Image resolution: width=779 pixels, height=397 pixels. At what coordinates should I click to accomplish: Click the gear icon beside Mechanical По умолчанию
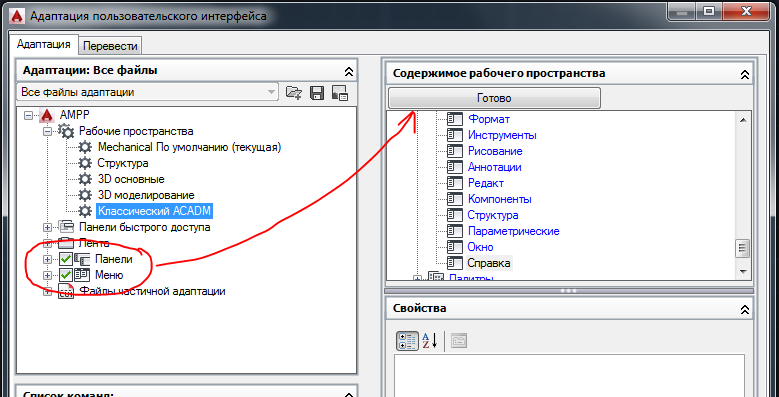[x=85, y=147]
